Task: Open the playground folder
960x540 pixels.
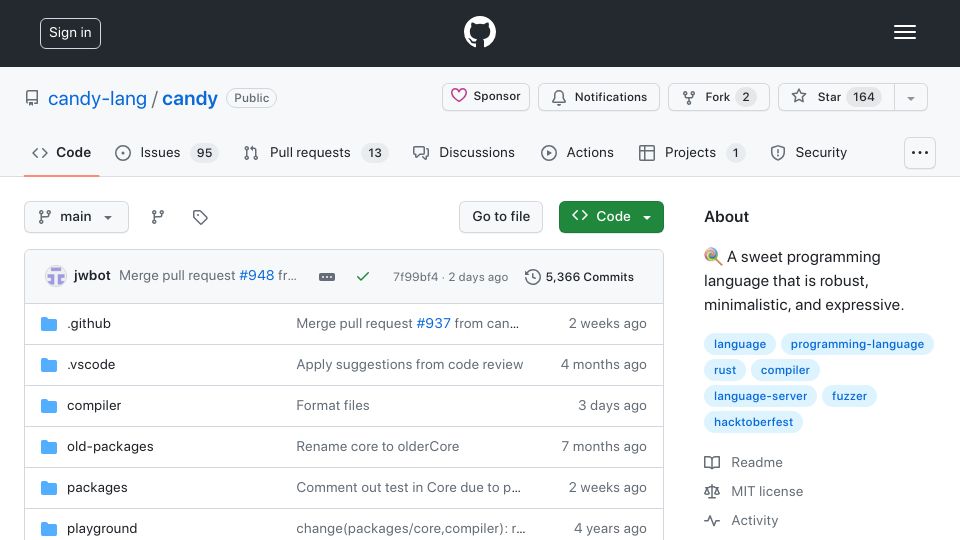Action: 102,528
